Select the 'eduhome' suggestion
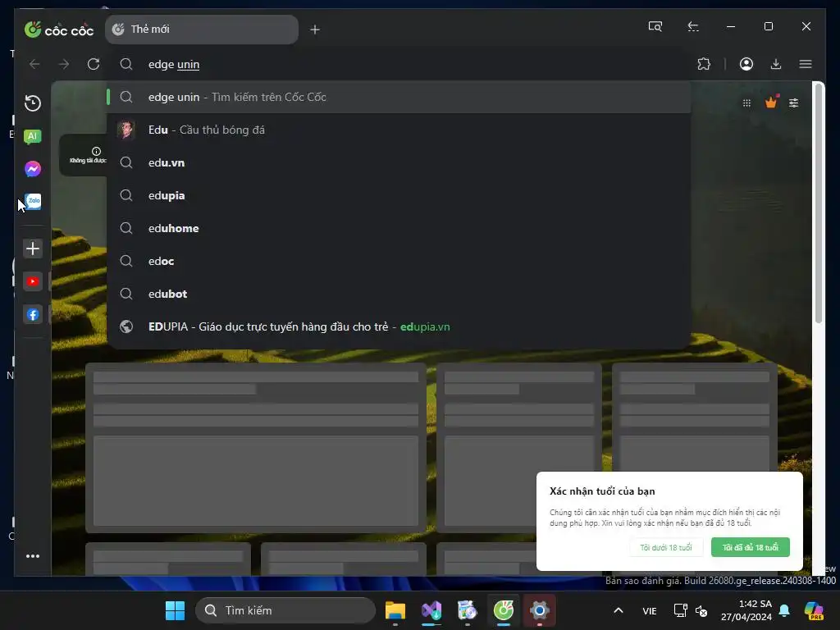 tap(399, 228)
